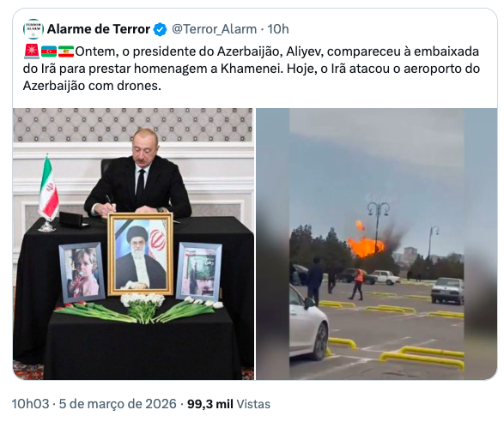This screenshot has height=422, width=504.
Task: Open the @Terror_Alarm handle link
Action: coord(214,29)
